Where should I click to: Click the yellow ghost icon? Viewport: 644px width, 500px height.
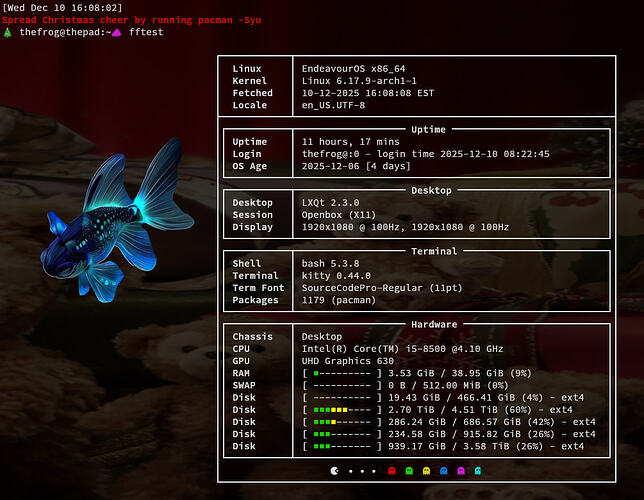pyautogui.click(x=427, y=469)
